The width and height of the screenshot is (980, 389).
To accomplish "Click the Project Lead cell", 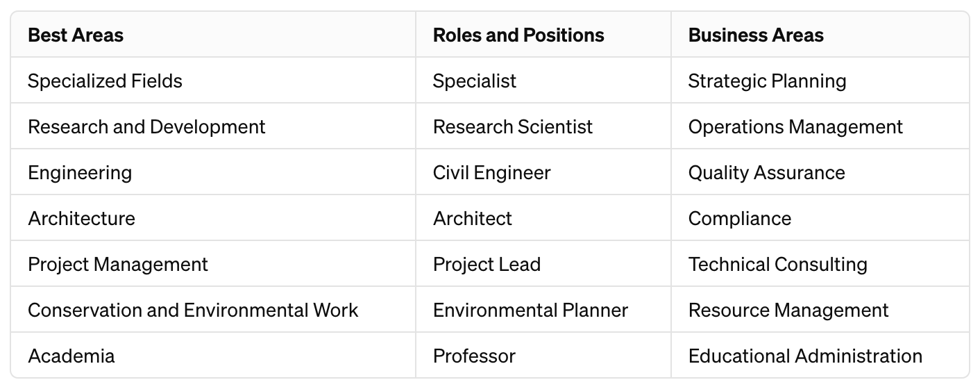I will click(487, 265).
